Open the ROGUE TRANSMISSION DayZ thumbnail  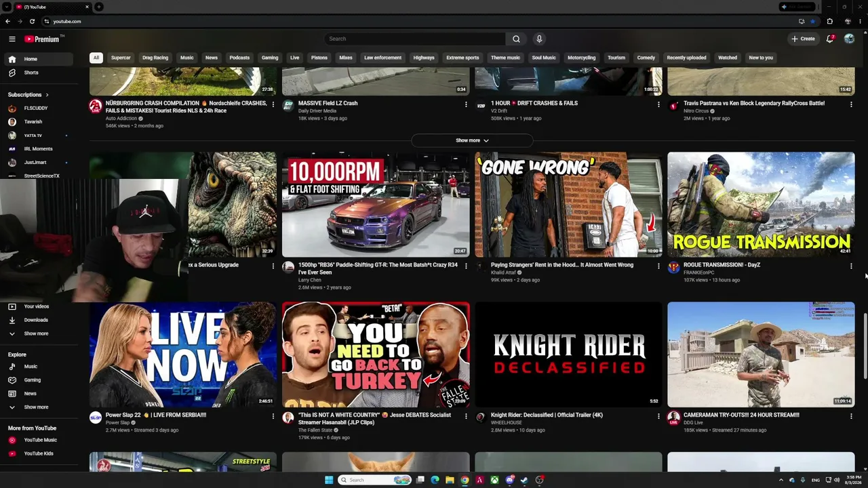761,205
